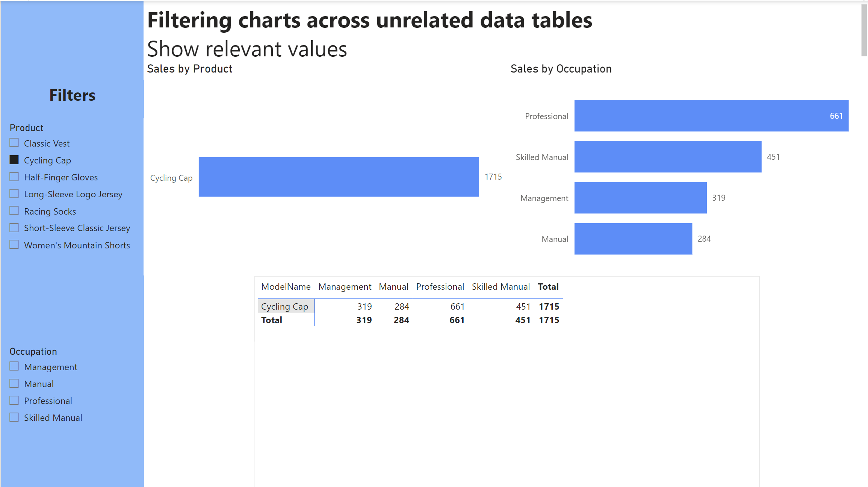The image size is (868, 487).
Task: Select the Professional bar showing 661
Action: 711,116
